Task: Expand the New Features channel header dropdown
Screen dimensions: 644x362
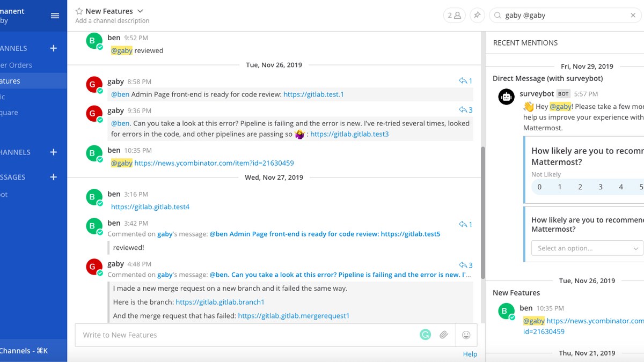Action: click(x=140, y=11)
